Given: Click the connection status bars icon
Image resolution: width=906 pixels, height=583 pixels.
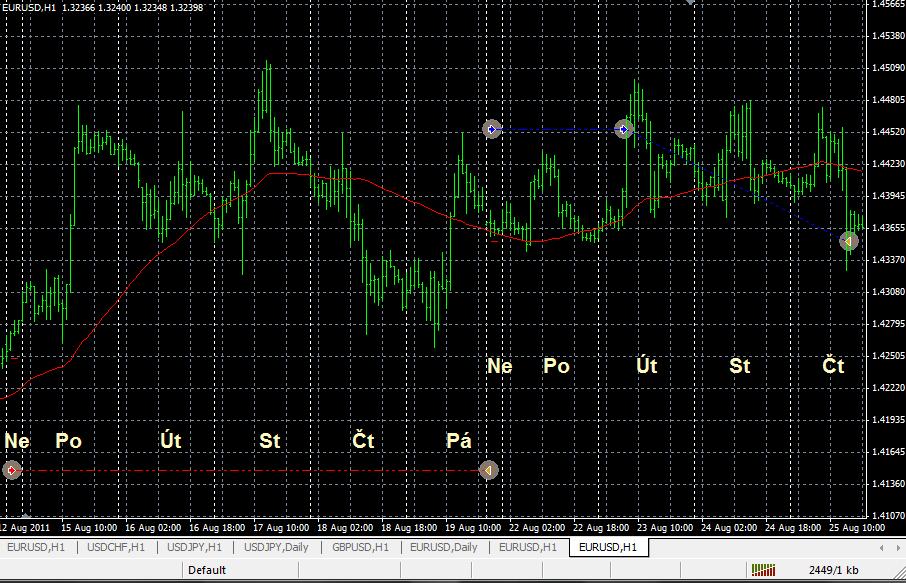Looking at the screenshot, I should [x=763, y=570].
